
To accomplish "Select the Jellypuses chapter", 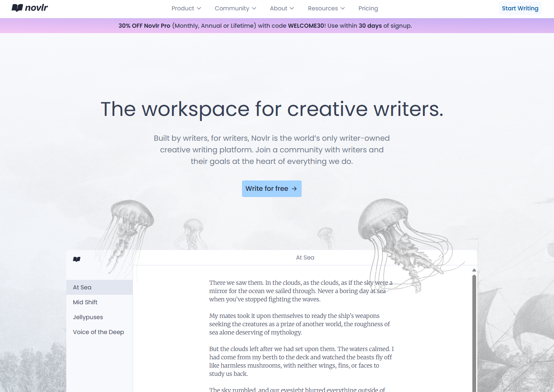I will (88, 317).
